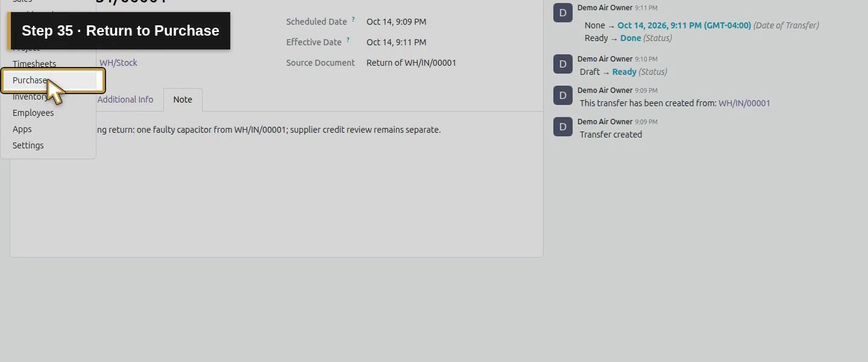Click the 'Scheduled Date' field label
868x362 pixels.
pos(316,22)
